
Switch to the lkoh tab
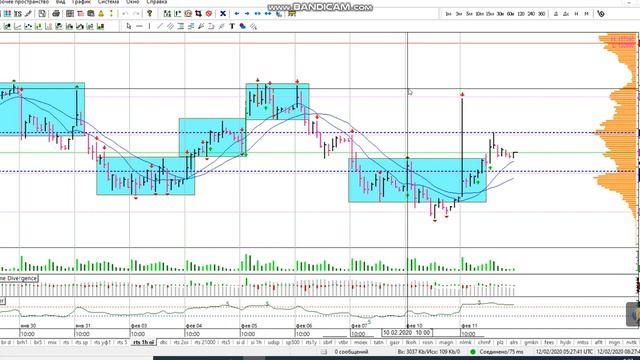click(411, 342)
